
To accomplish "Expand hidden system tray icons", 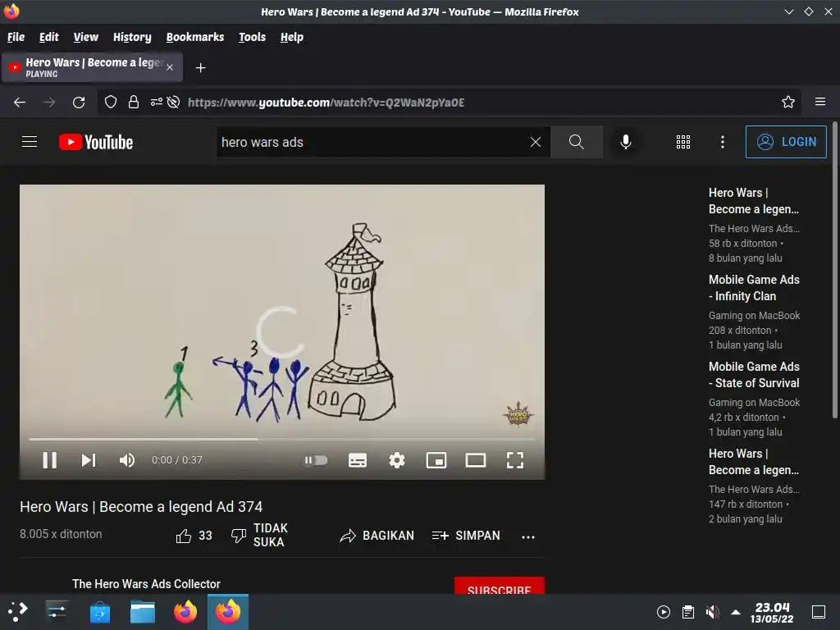I will (x=736, y=612).
